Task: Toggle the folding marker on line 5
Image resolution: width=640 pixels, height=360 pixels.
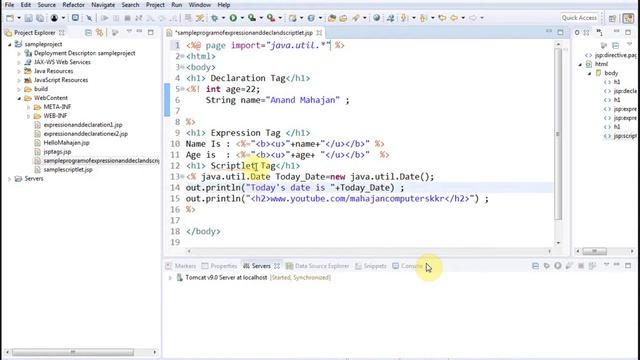Action: [182, 89]
